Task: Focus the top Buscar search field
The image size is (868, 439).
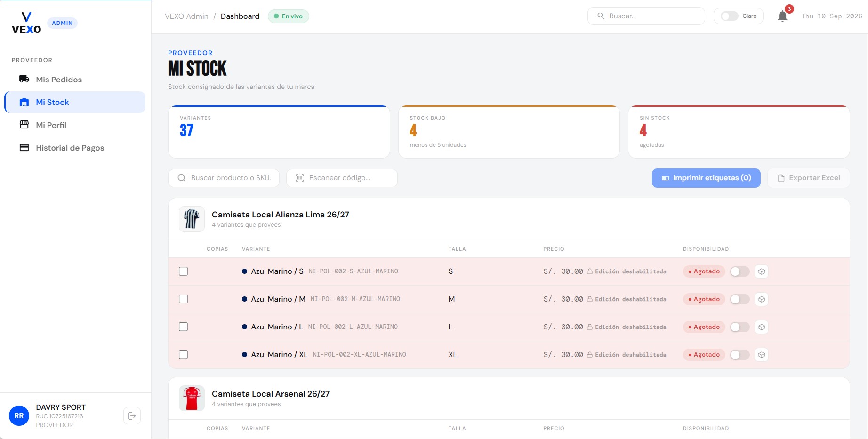Action: pyautogui.click(x=646, y=16)
